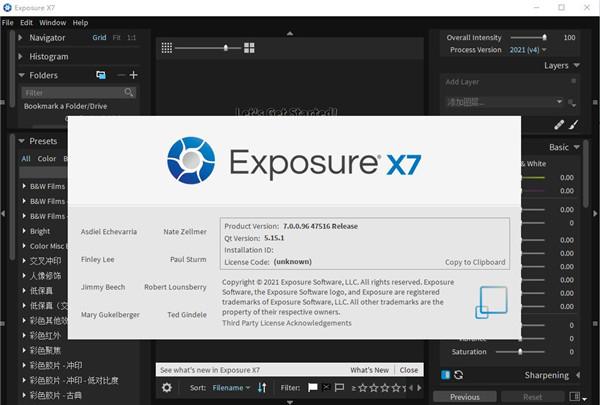Toggle the blue switch below the Saturation slider
The height and width of the screenshot is (405, 600).
[445, 375]
